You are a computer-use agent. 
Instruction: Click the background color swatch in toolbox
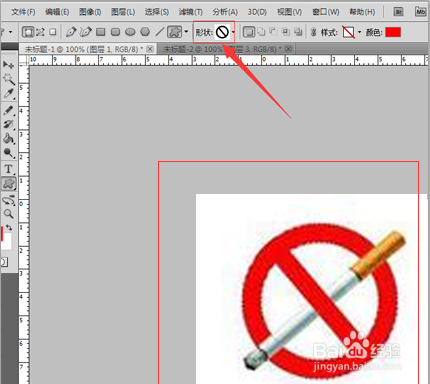point(7,241)
